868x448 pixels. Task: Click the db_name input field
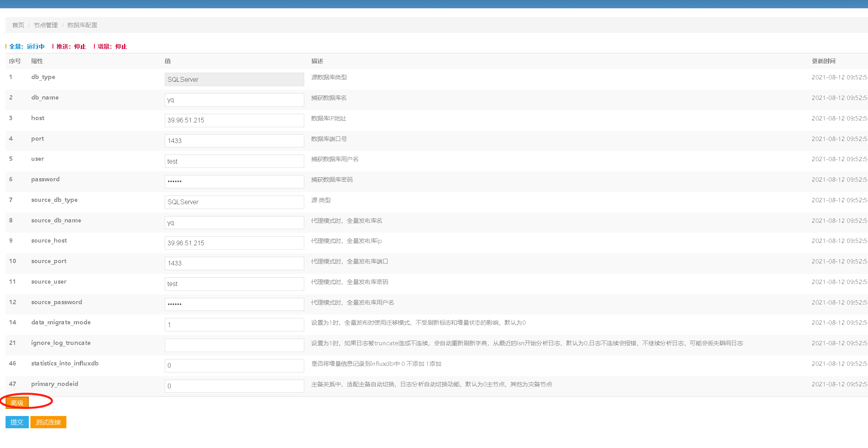[234, 100]
